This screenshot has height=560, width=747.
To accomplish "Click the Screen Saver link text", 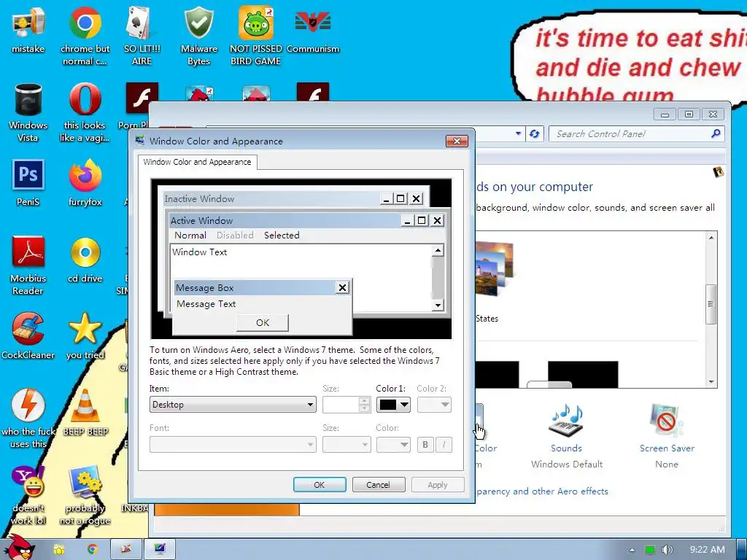I will (667, 448).
